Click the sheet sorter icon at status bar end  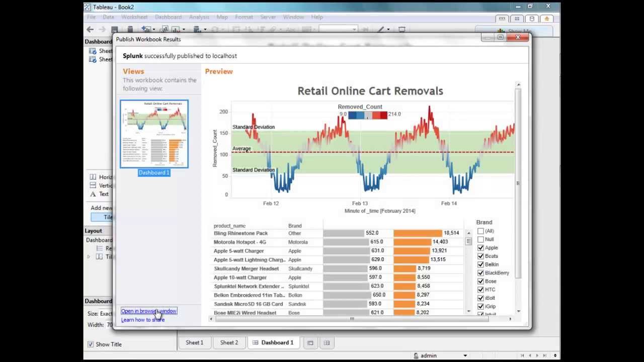click(555, 355)
